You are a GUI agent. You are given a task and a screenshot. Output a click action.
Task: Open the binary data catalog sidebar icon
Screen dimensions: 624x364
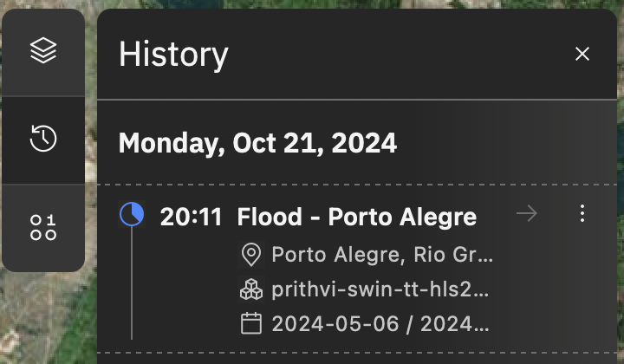coord(43,227)
